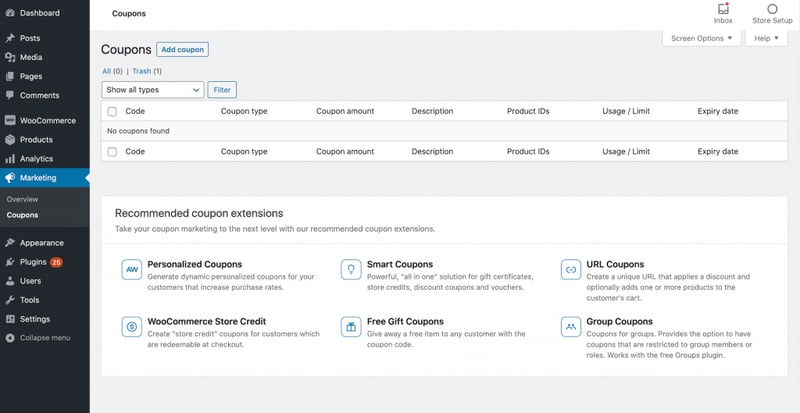This screenshot has width=800, height=413.
Task: Open URL Coupons extension title
Action: 615,264
